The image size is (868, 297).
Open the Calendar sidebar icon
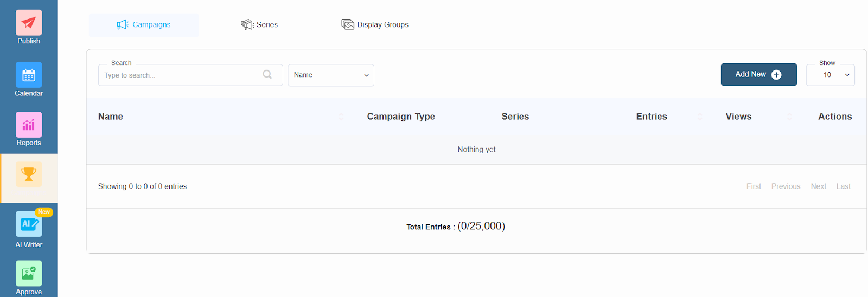pos(29,75)
